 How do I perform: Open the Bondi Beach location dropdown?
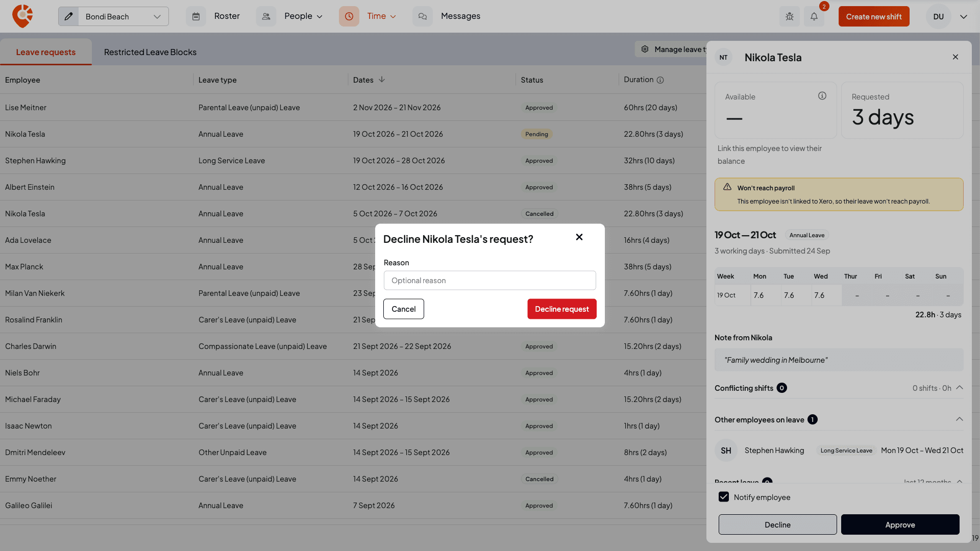click(x=123, y=16)
